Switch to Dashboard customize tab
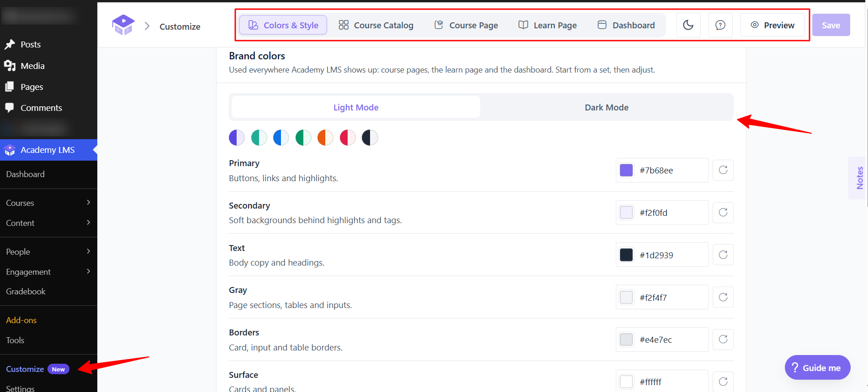This screenshot has width=868, height=392. (x=626, y=25)
